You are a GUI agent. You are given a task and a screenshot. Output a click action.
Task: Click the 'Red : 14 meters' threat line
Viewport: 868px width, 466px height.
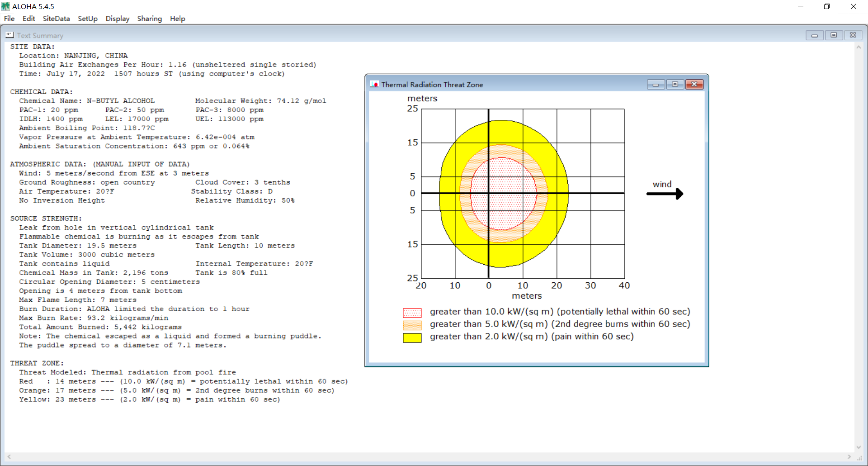point(184,381)
